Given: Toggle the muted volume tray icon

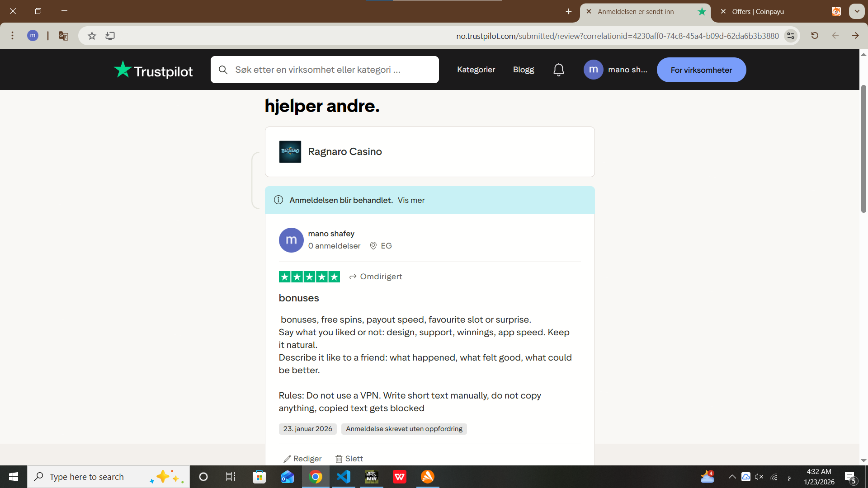Looking at the screenshot, I should (759, 477).
